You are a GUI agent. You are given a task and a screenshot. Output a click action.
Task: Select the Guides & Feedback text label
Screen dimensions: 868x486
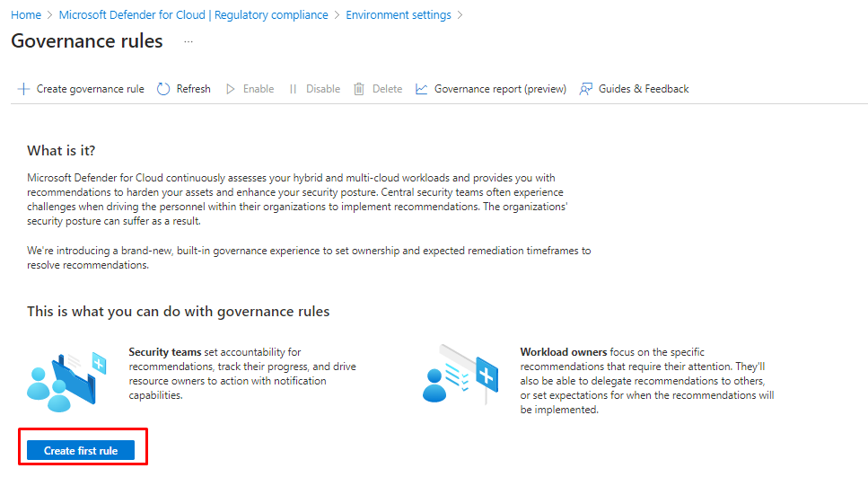pos(644,89)
